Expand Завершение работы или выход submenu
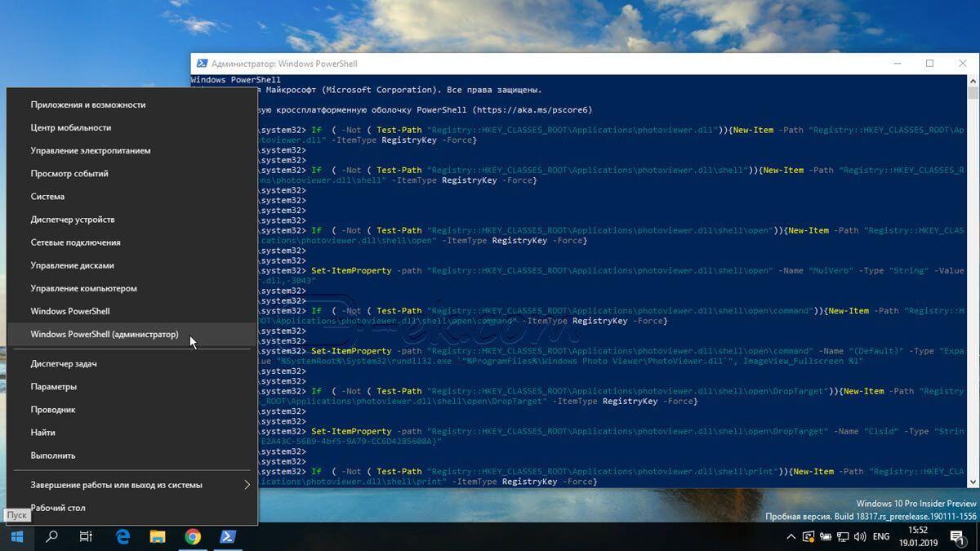980x551 pixels. click(132, 484)
